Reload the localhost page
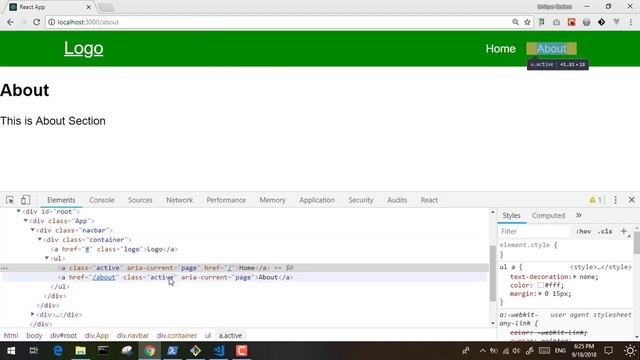This screenshot has width=640, height=360. [x=36, y=22]
